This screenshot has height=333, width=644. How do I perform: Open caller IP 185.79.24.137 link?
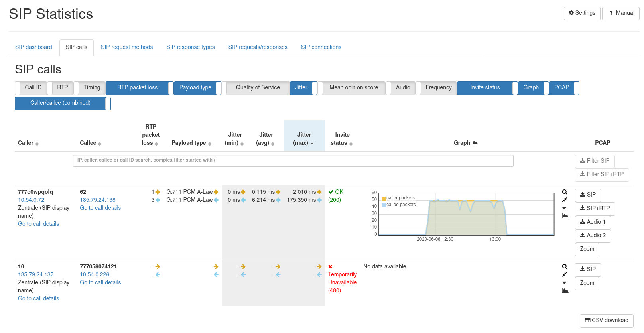35,275
